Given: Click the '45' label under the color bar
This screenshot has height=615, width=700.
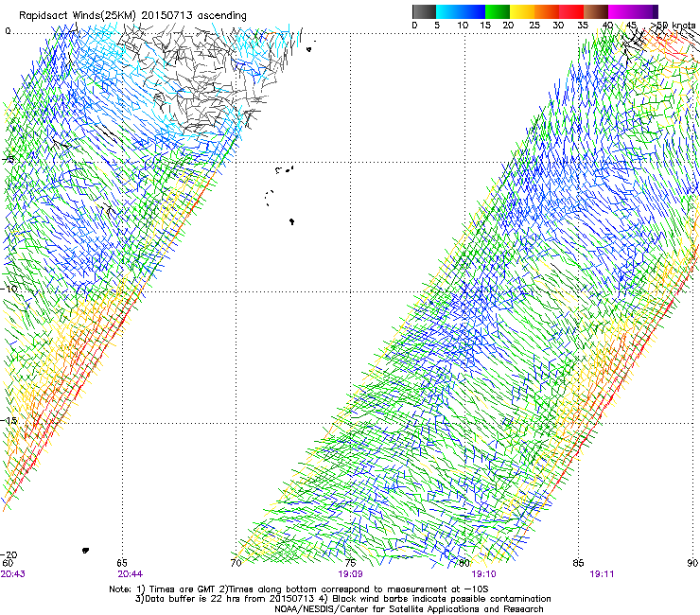Looking at the screenshot, I should click(x=631, y=26).
